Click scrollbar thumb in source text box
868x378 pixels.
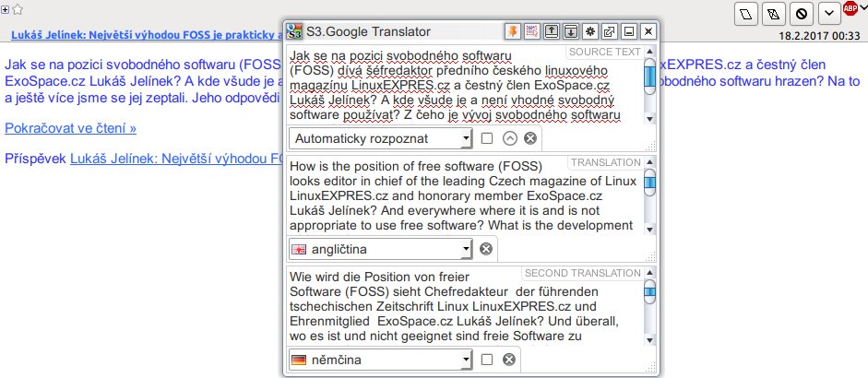650,76
